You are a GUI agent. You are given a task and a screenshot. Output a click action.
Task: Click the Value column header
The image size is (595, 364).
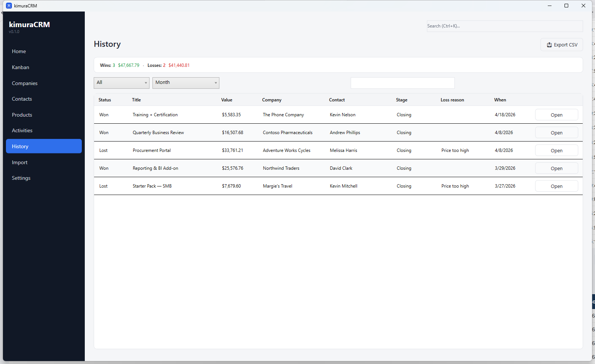coord(227,100)
